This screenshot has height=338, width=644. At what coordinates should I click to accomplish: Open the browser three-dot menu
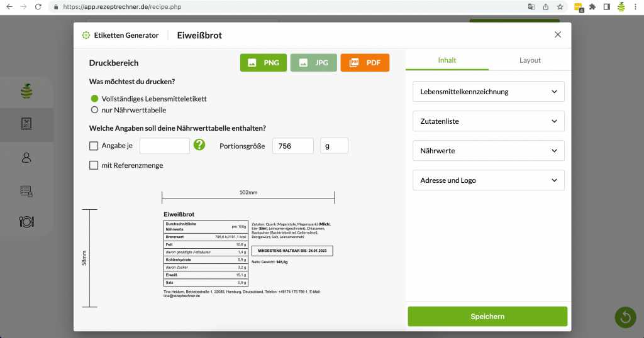635,7
